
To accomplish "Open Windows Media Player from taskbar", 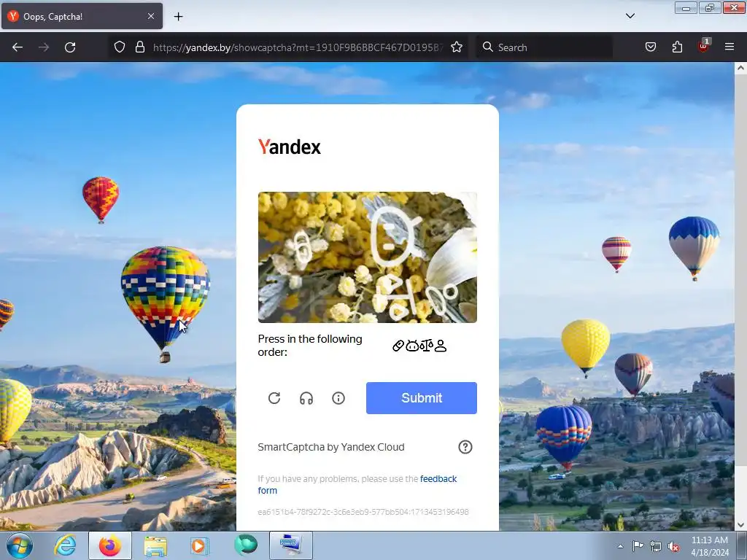I will click(x=199, y=545).
